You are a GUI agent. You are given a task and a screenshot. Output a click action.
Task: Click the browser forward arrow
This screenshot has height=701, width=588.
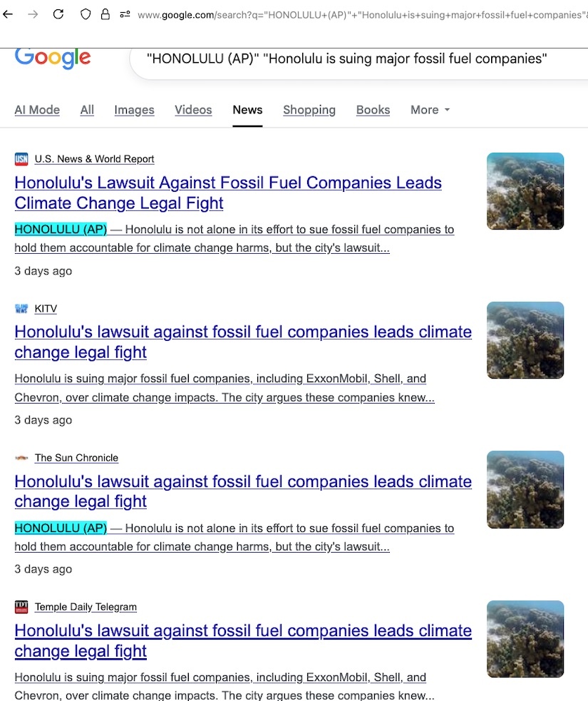pos(33,14)
